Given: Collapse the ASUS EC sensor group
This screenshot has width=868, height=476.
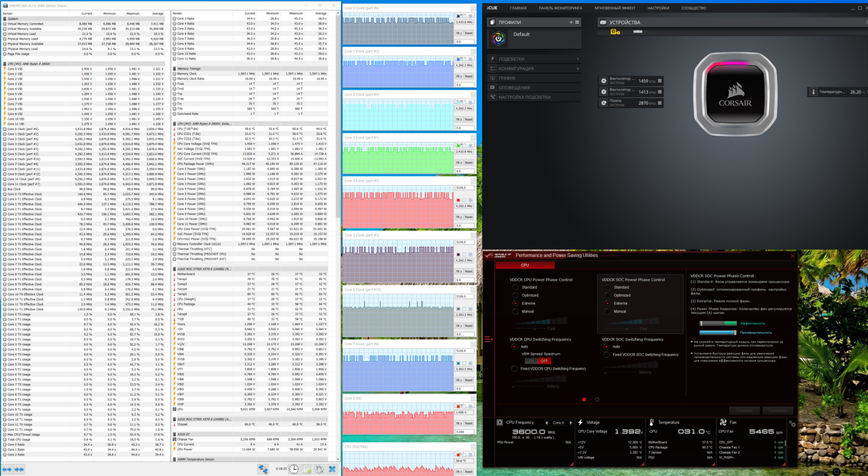Looking at the screenshot, I should 175,435.
